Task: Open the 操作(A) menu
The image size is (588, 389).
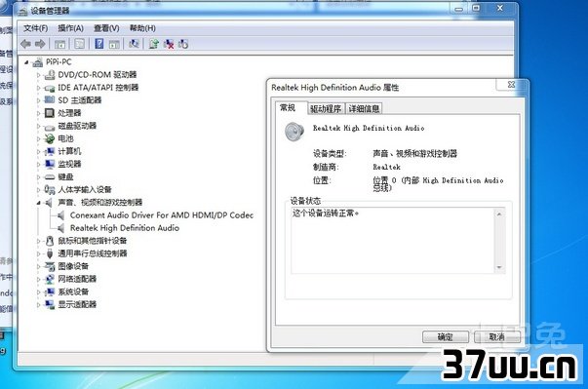Action: 70,28
